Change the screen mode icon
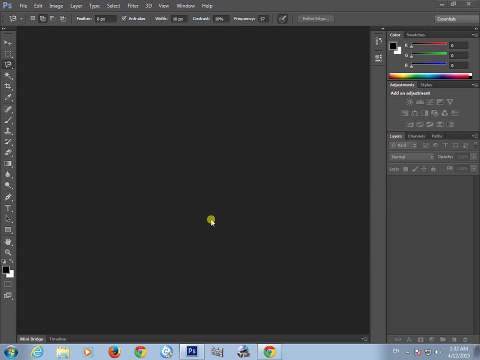The height and width of the screenshot is (360, 480). coord(8,295)
